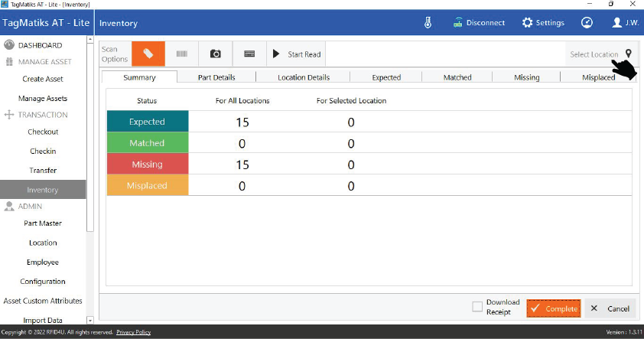Open the Privacy Policy link
The image size is (644, 339).
133,332
